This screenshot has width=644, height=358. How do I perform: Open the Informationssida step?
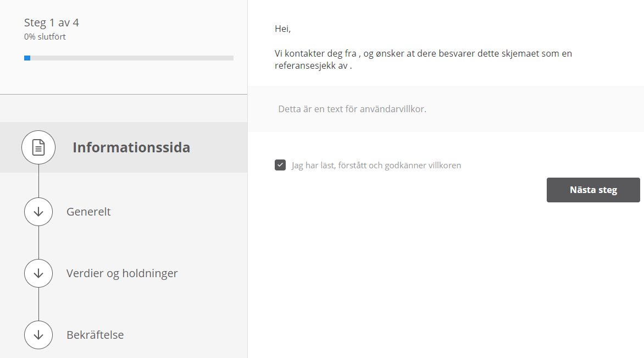pos(131,147)
